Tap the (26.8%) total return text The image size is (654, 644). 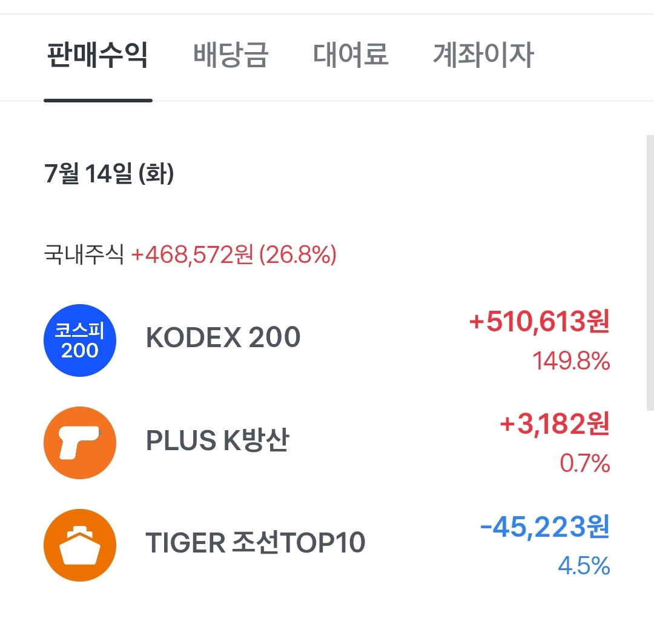point(298,254)
